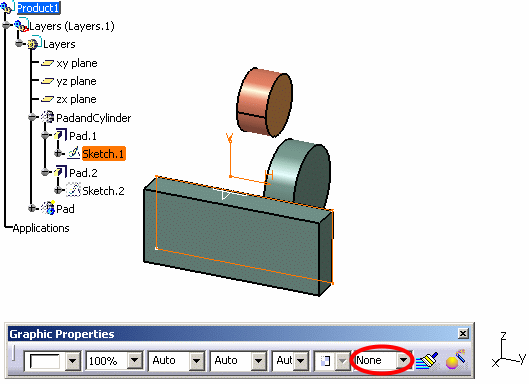The width and height of the screenshot is (529, 384).
Task: Click the orange cylinder in the viewport
Action: (x=265, y=102)
